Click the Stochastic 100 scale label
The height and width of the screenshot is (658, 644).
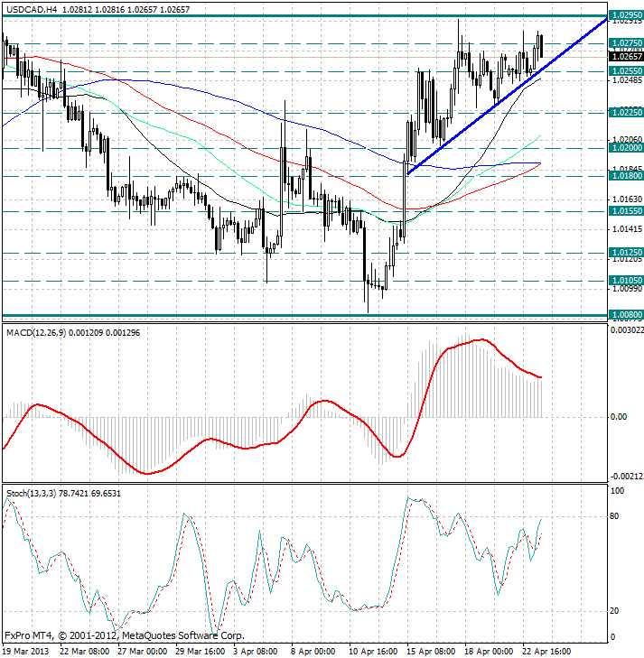pos(617,491)
